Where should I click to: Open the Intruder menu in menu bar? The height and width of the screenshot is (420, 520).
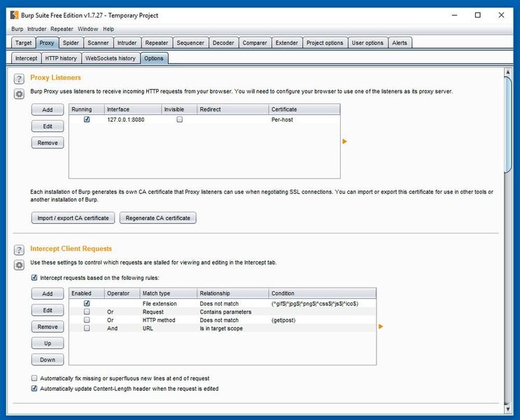pos(37,29)
